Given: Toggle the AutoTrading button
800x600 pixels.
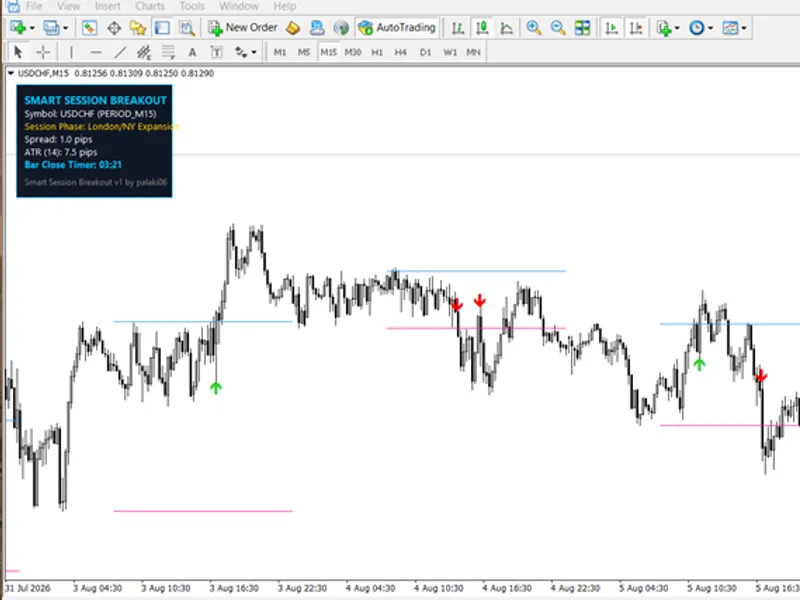Looking at the screenshot, I should [x=397, y=28].
